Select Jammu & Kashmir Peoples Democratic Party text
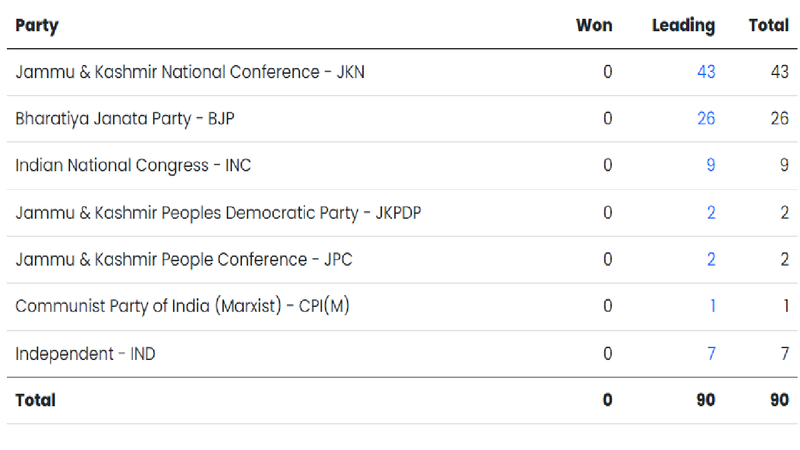Image resolution: width=800 pixels, height=450 pixels. (218, 212)
